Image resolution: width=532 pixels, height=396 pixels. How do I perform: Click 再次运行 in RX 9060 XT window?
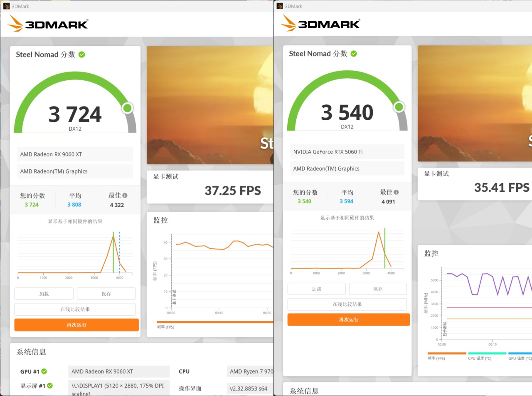[x=76, y=325]
